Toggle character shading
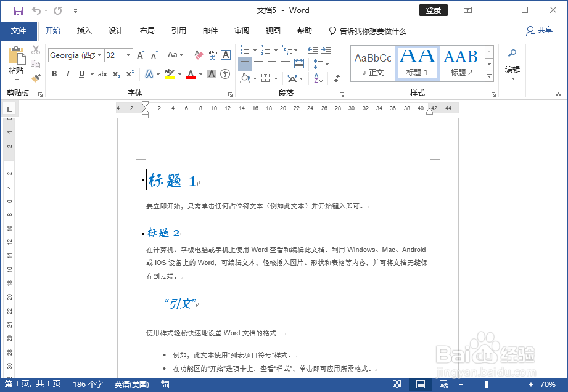Viewport: 568px width, 392px height. point(212,74)
